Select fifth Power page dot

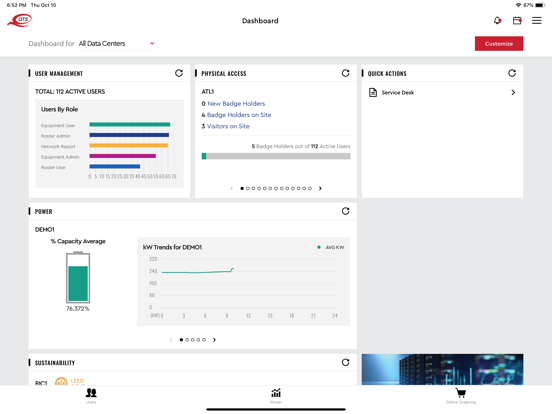point(204,340)
